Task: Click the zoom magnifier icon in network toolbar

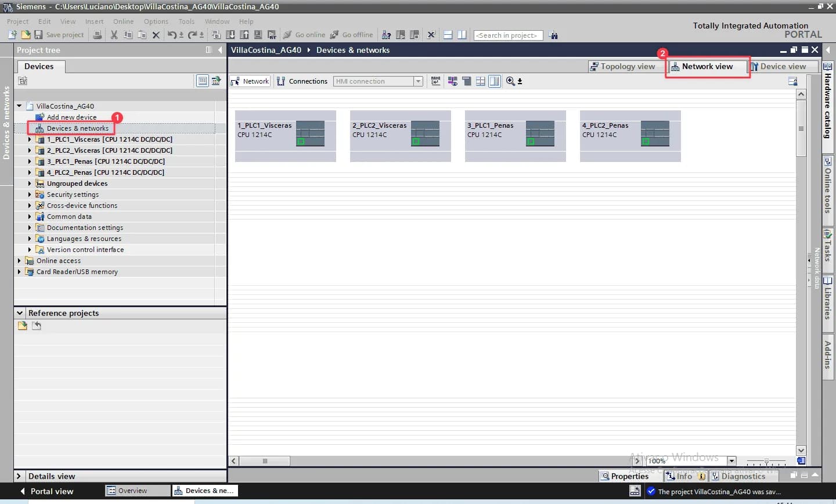Action: tap(510, 81)
